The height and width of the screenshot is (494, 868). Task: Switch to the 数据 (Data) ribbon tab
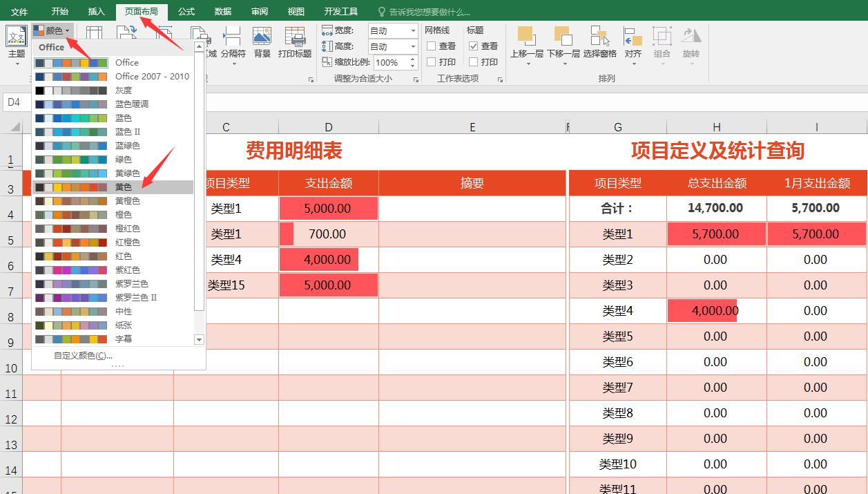pos(222,10)
